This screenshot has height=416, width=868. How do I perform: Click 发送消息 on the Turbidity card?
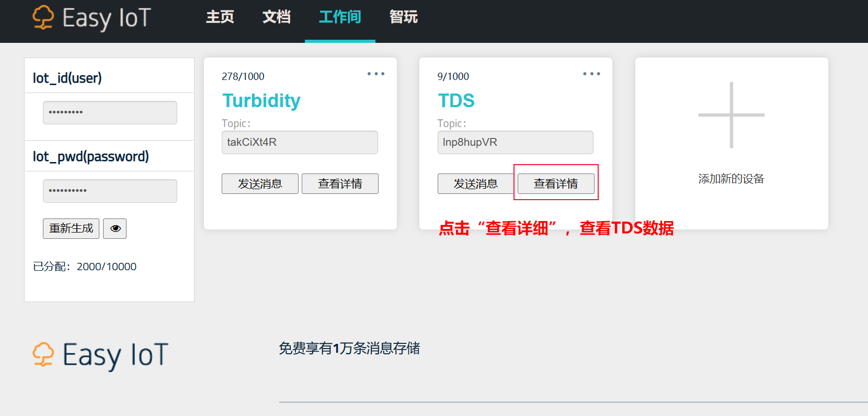[260, 183]
